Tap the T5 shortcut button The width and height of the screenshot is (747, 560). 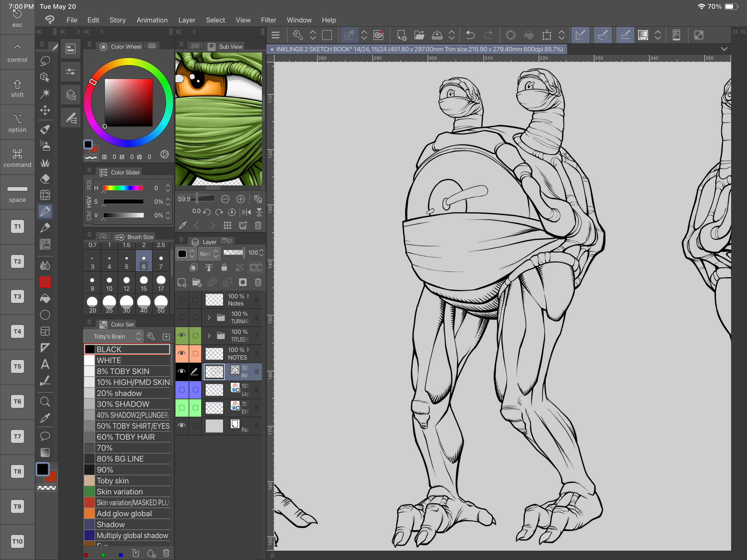(x=17, y=366)
